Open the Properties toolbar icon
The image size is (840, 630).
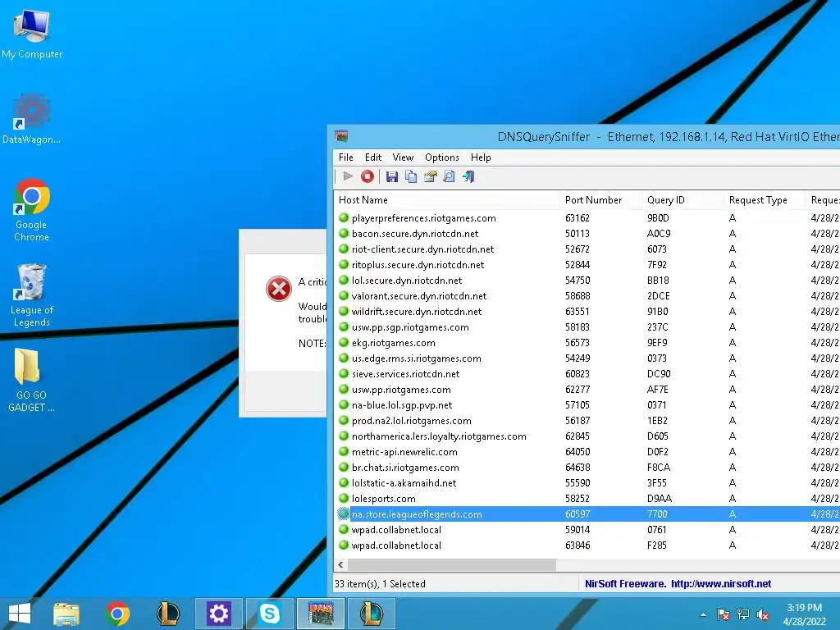pos(430,176)
